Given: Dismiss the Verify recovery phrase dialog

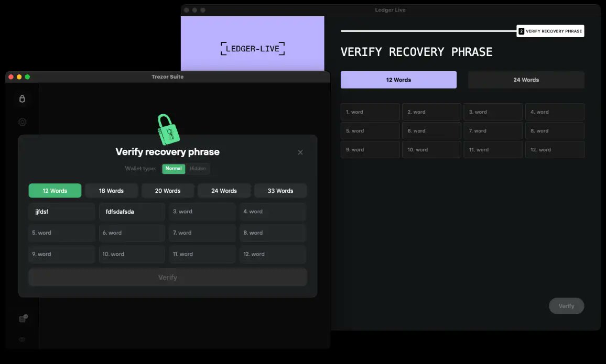Looking at the screenshot, I should (x=300, y=152).
